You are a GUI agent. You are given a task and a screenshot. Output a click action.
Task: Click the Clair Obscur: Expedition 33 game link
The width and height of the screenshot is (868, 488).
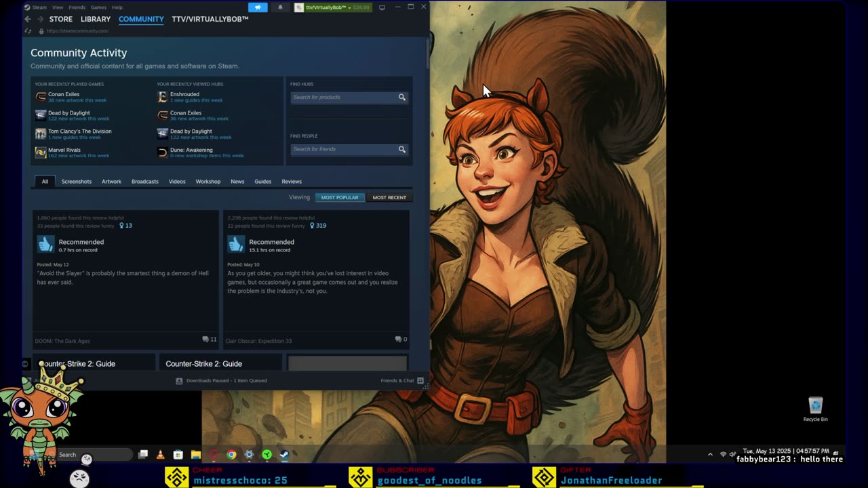click(258, 341)
